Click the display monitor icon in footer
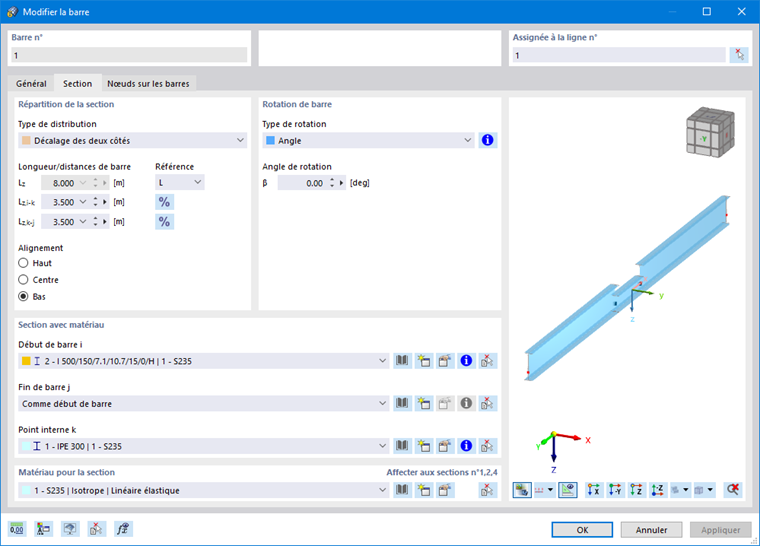This screenshot has height=546, width=760. click(70, 529)
